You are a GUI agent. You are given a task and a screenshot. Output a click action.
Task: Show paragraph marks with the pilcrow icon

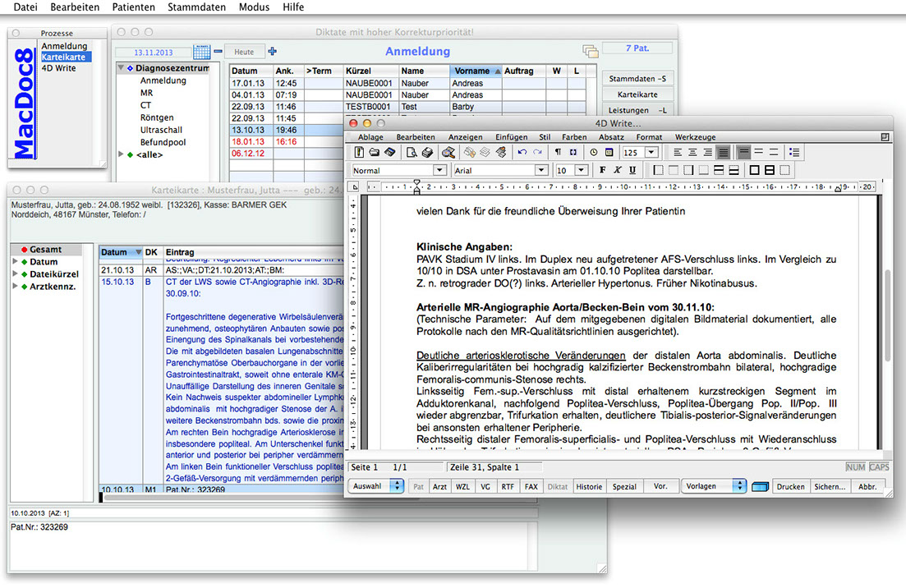(558, 153)
